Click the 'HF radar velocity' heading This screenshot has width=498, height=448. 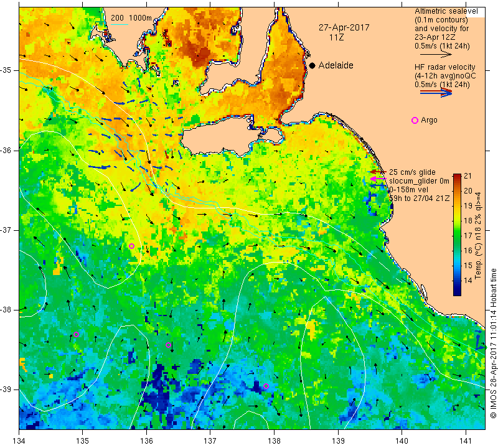[x=444, y=67]
